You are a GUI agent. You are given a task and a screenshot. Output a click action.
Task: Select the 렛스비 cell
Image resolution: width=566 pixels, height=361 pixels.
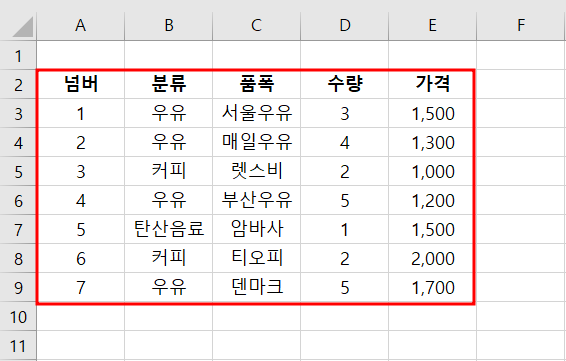tap(257, 171)
